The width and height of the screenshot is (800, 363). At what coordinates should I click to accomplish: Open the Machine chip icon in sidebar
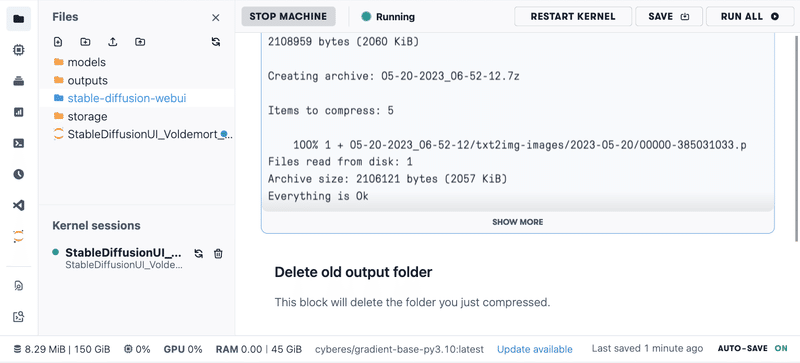point(19,50)
